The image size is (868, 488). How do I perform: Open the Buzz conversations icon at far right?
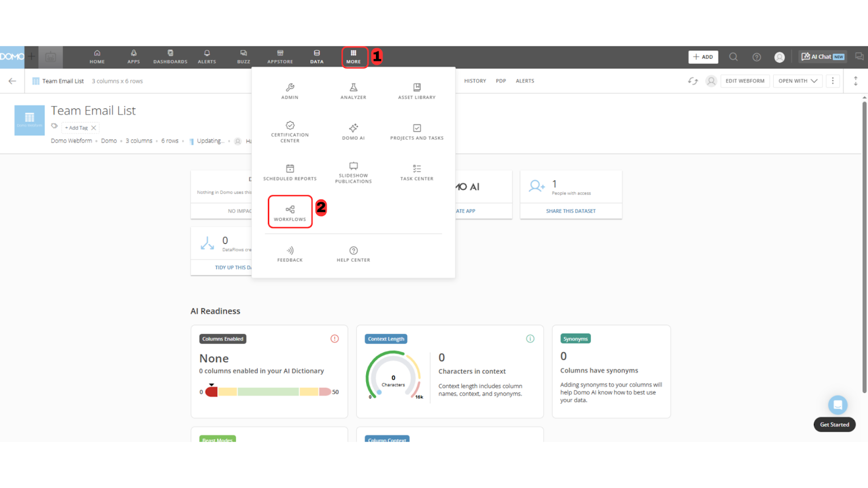(859, 56)
